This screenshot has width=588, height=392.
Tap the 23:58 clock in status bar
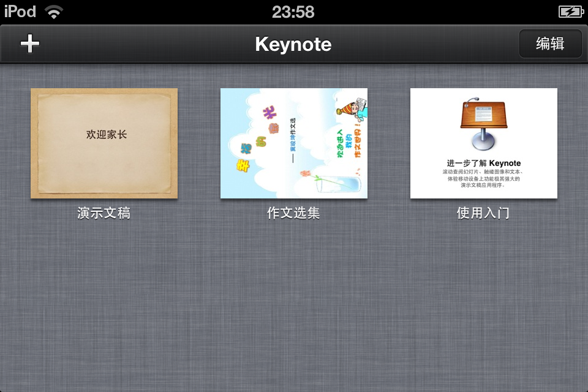coord(293,12)
